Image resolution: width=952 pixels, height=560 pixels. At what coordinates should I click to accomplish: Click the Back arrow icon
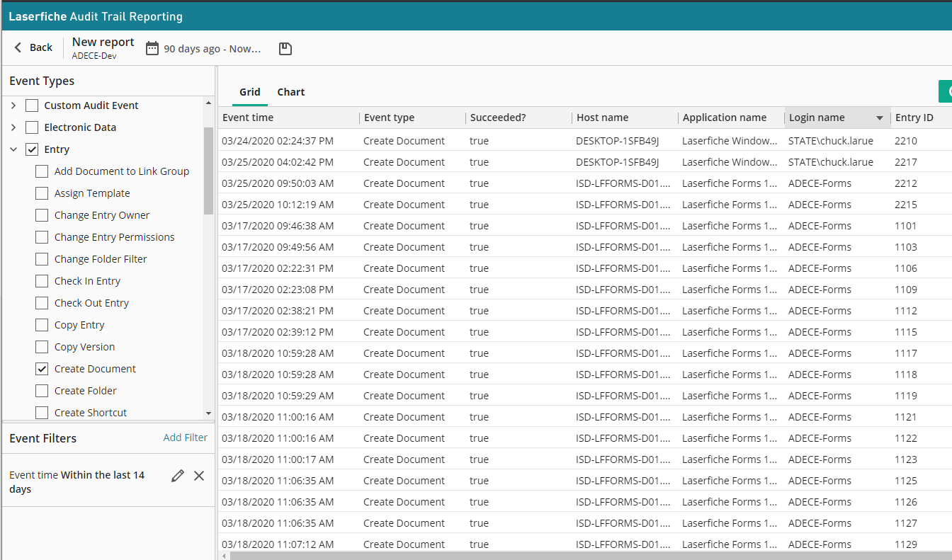pos(18,47)
